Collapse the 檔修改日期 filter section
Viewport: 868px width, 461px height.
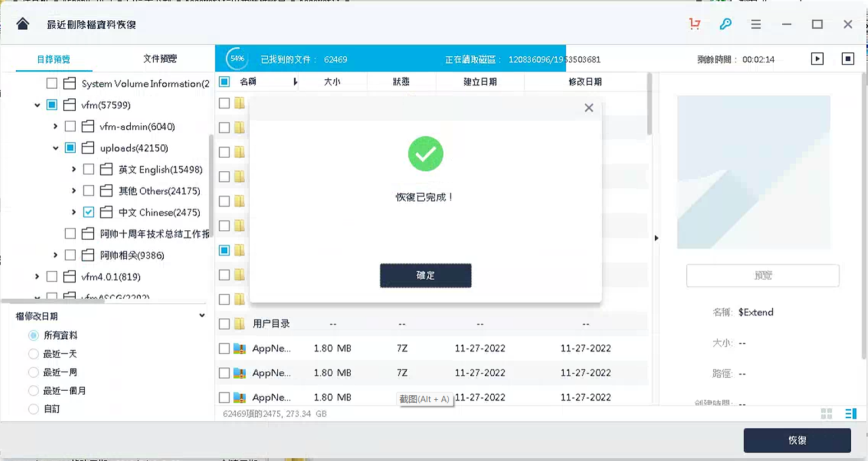pyautogui.click(x=202, y=316)
